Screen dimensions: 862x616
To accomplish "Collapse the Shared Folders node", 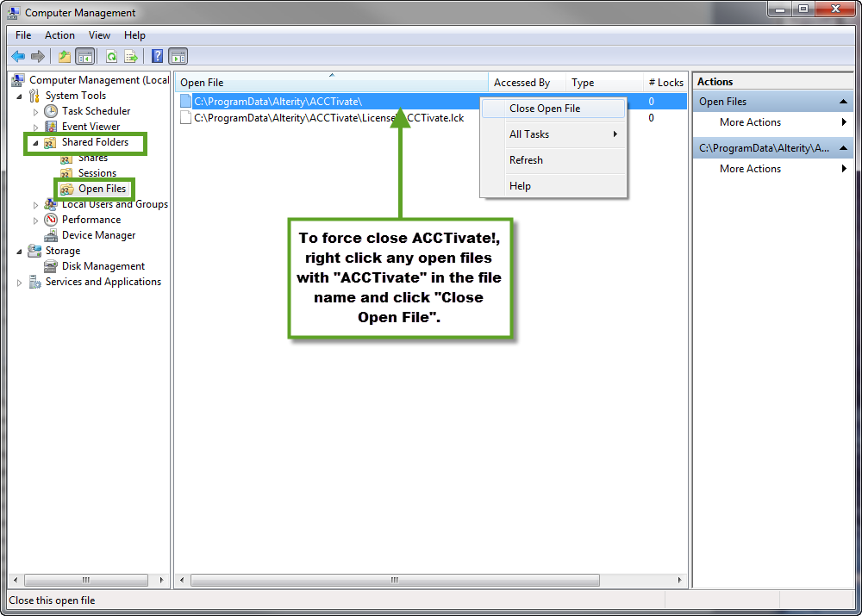I will pyautogui.click(x=35, y=143).
